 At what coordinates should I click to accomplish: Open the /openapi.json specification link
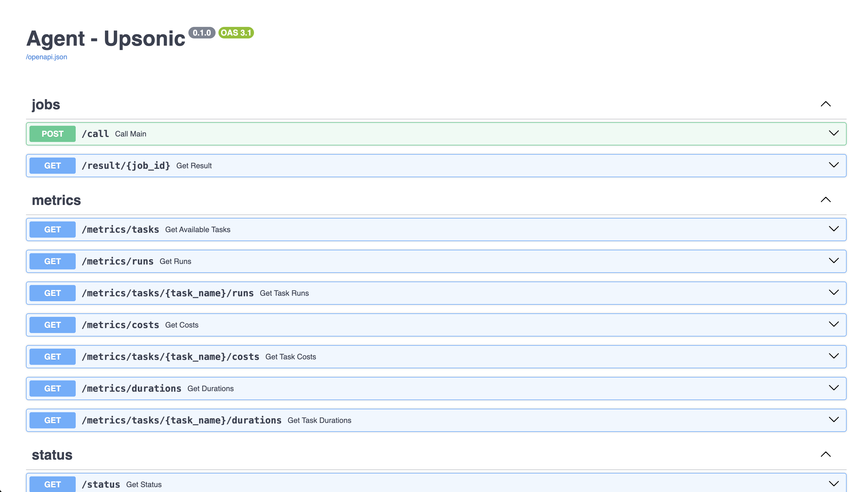(x=47, y=57)
